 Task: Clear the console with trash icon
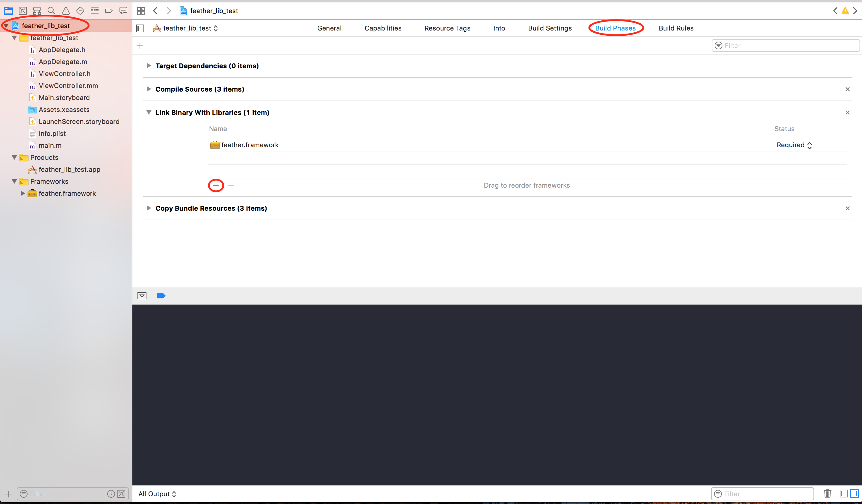828,494
